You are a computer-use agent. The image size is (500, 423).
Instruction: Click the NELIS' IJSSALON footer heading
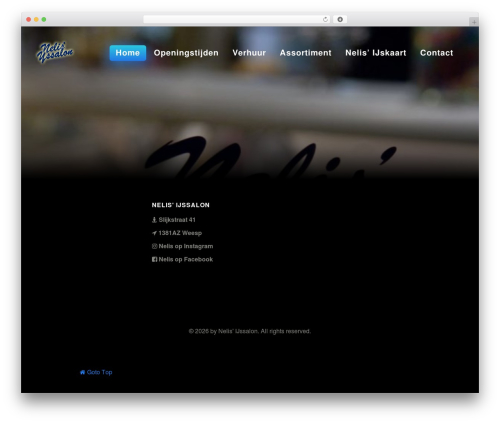click(181, 205)
